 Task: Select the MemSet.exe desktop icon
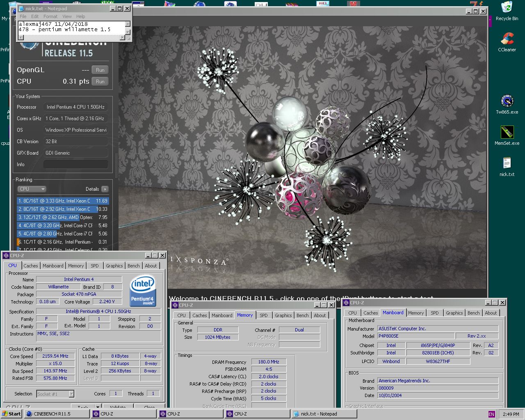(x=507, y=135)
